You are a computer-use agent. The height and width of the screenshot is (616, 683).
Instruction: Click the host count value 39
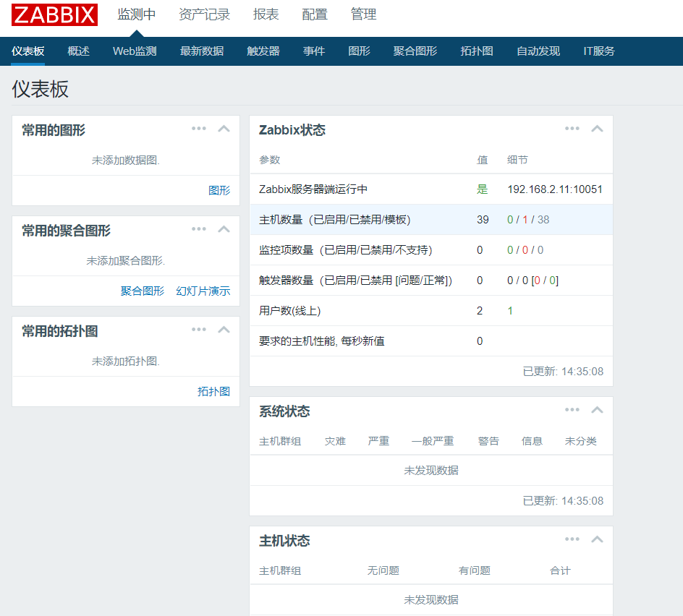point(483,220)
